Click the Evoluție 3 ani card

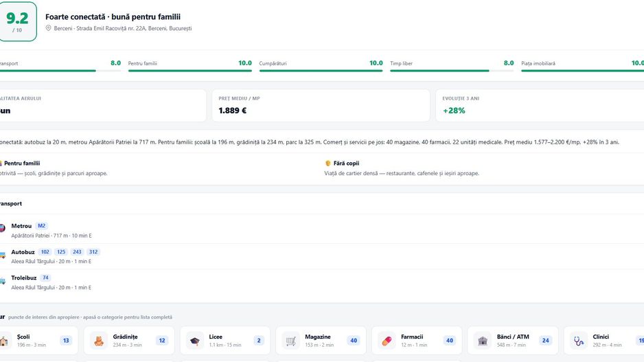pos(540,105)
